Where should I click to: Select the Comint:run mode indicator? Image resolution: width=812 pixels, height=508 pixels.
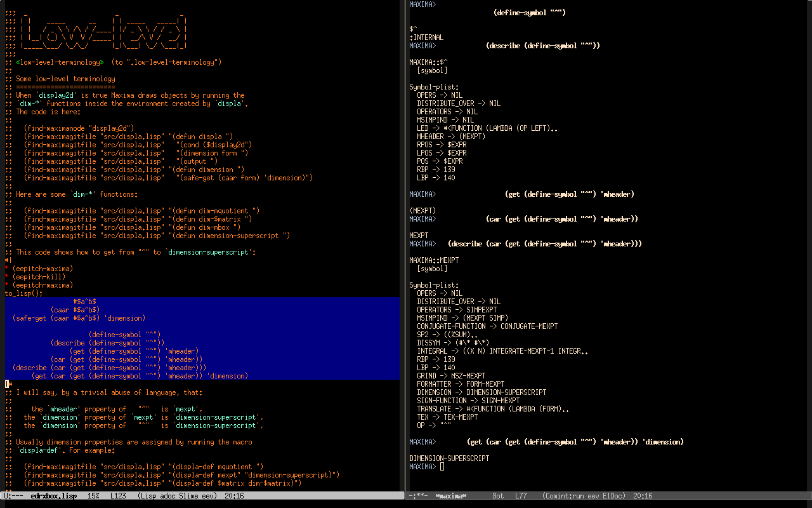click(563, 496)
